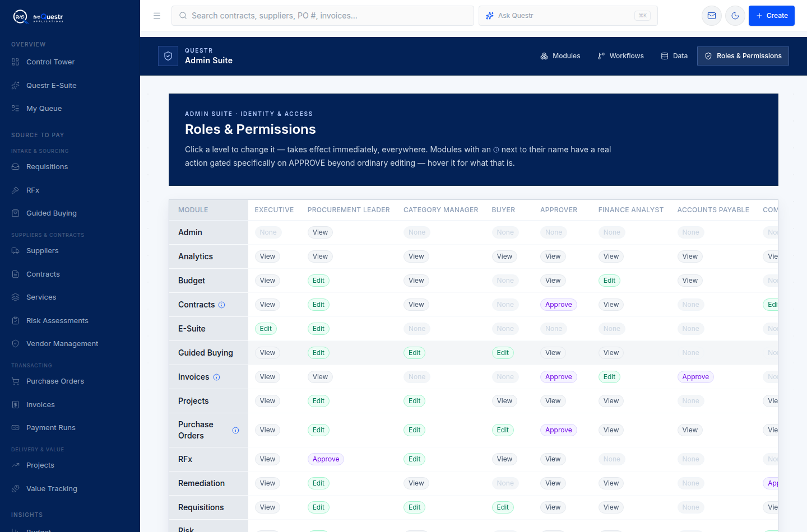
Task: Toggle dark mode moon icon
Action: [x=735, y=16]
